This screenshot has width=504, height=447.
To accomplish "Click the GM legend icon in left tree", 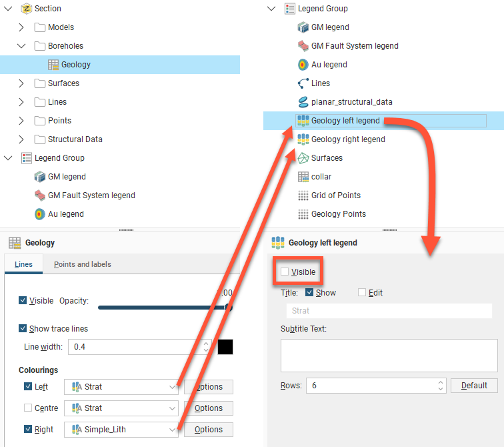I will click(40, 177).
